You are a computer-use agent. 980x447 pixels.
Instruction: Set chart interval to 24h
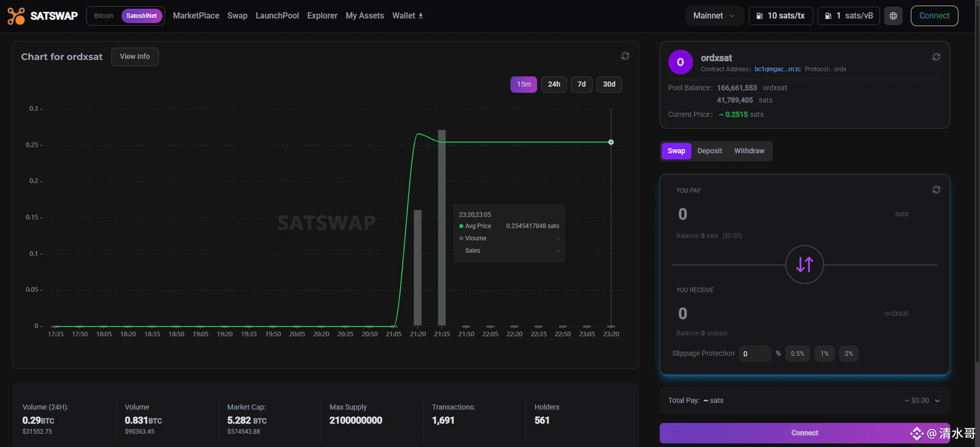554,84
